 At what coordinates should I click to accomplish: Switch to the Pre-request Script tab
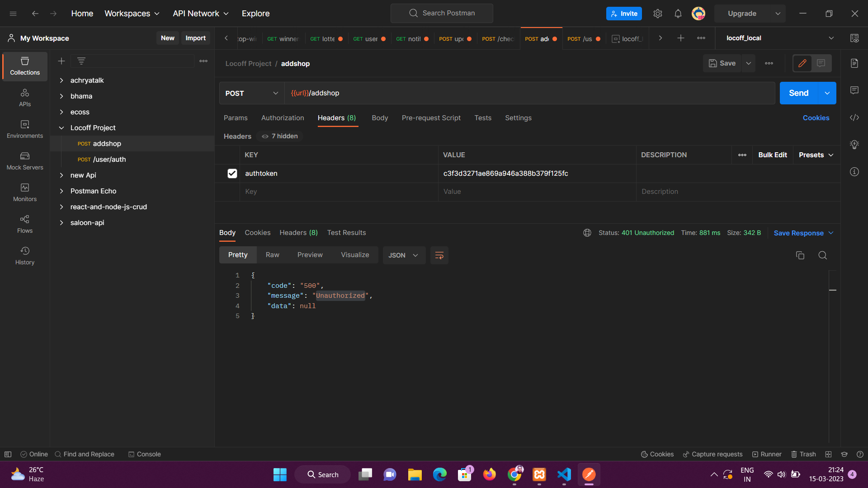pos(431,118)
